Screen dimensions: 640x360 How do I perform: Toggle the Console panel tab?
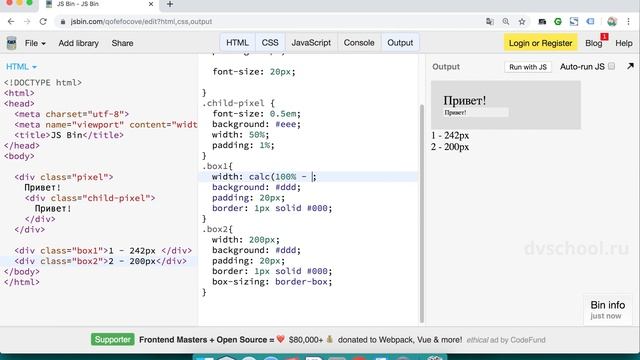click(359, 43)
